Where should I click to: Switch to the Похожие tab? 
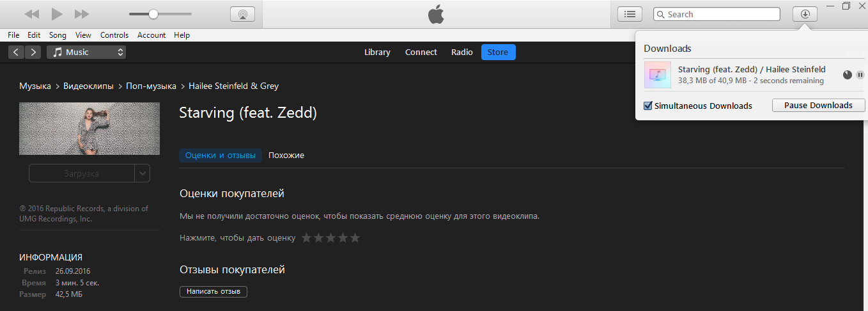(286, 155)
